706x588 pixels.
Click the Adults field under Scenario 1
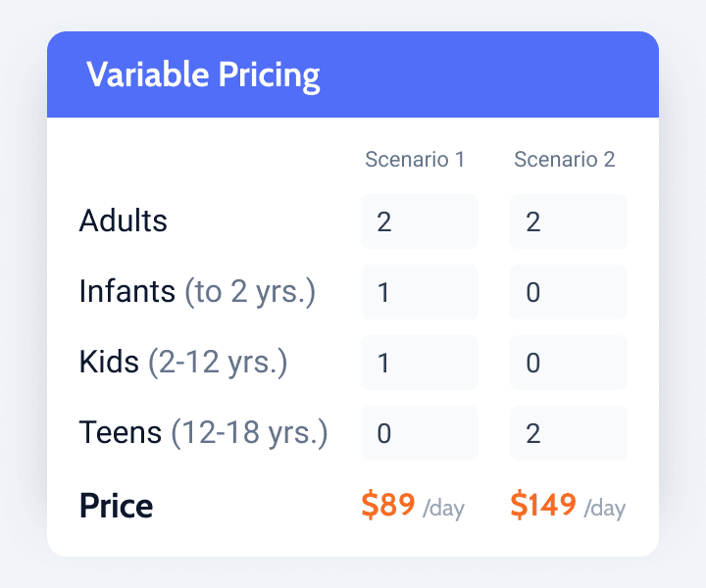(x=419, y=221)
